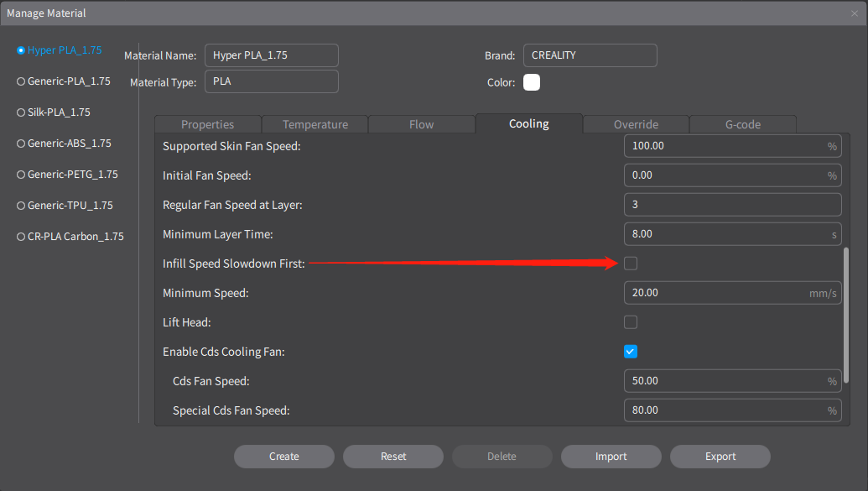
Task: Export the material profile
Action: (x=720, y=457)
